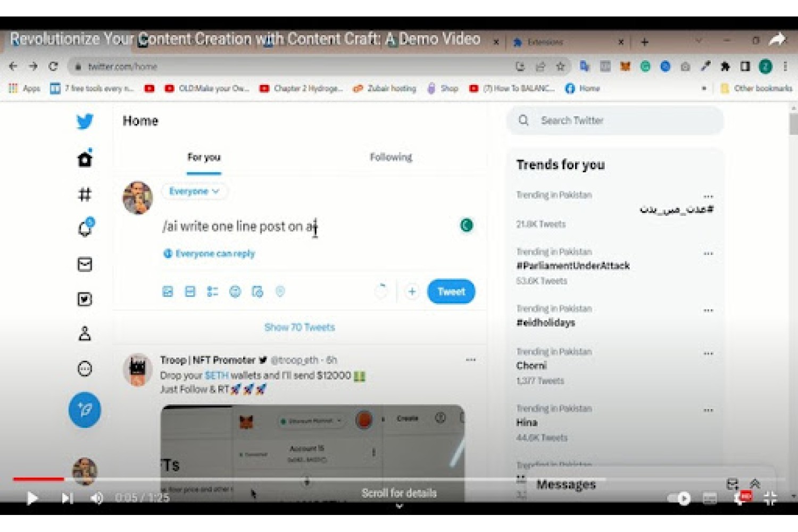
Task: Click the page vertical scrollbar
Action: pos(793,124)
